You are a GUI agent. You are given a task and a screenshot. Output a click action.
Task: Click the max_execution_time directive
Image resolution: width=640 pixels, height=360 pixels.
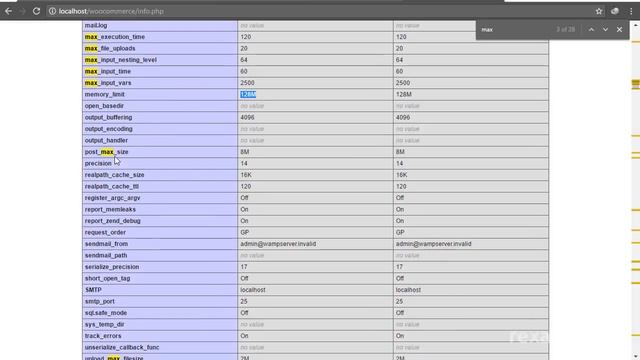(115, 37)
